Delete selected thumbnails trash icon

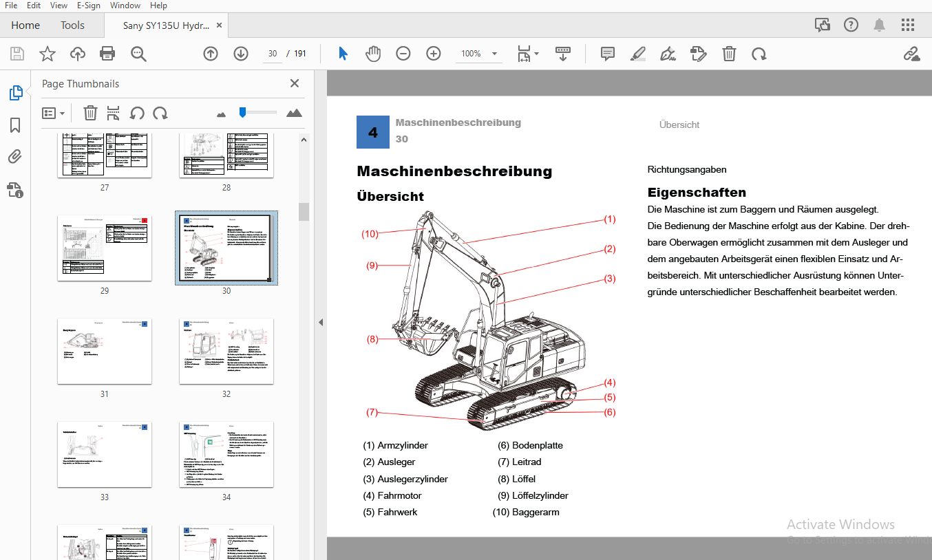point(90,113)
